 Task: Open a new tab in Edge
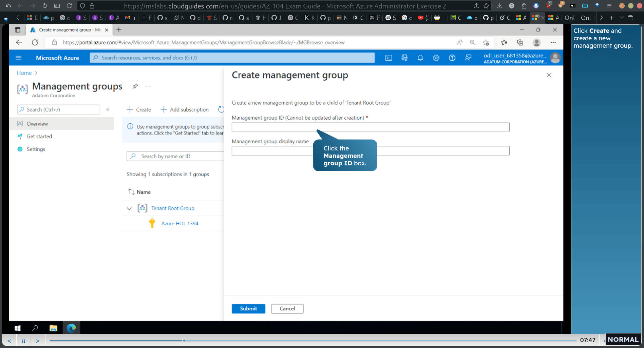tap(119, 30)
